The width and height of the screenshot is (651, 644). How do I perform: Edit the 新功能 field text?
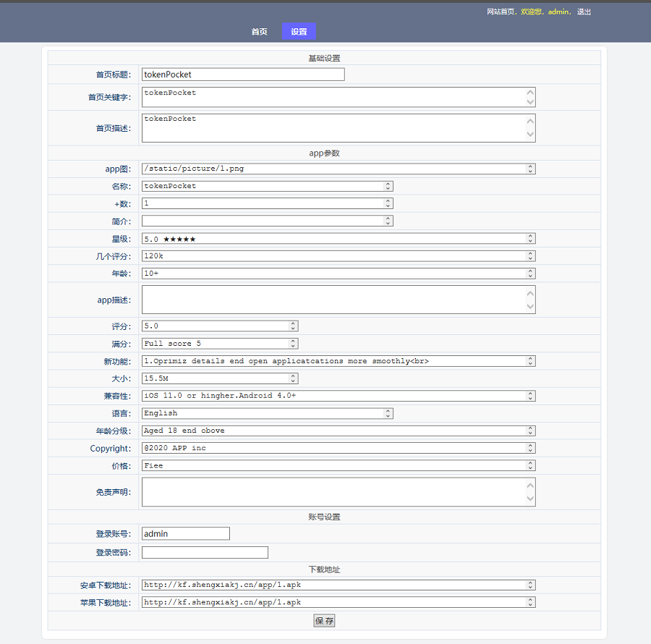[x=339, y=361]
